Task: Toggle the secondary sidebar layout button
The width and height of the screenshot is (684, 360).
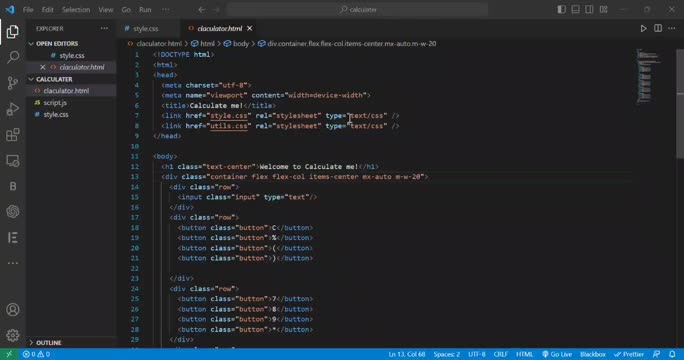Action: [589, 9]
